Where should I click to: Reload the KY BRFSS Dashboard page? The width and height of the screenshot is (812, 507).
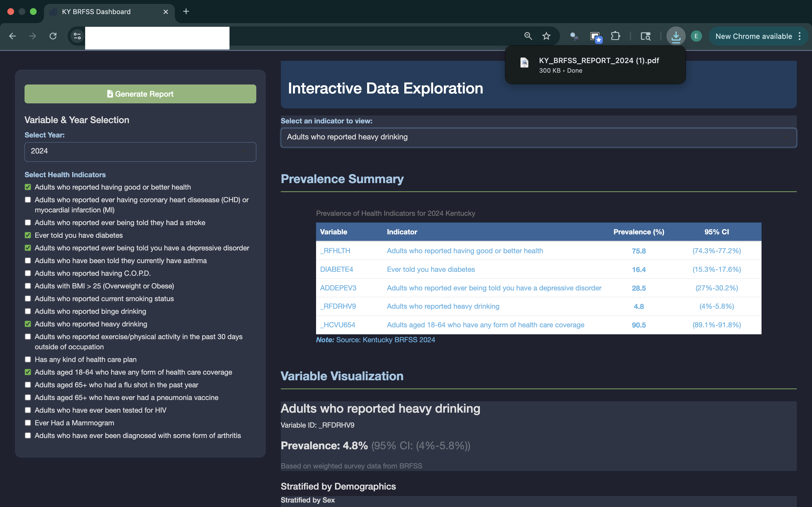point(53,36)
